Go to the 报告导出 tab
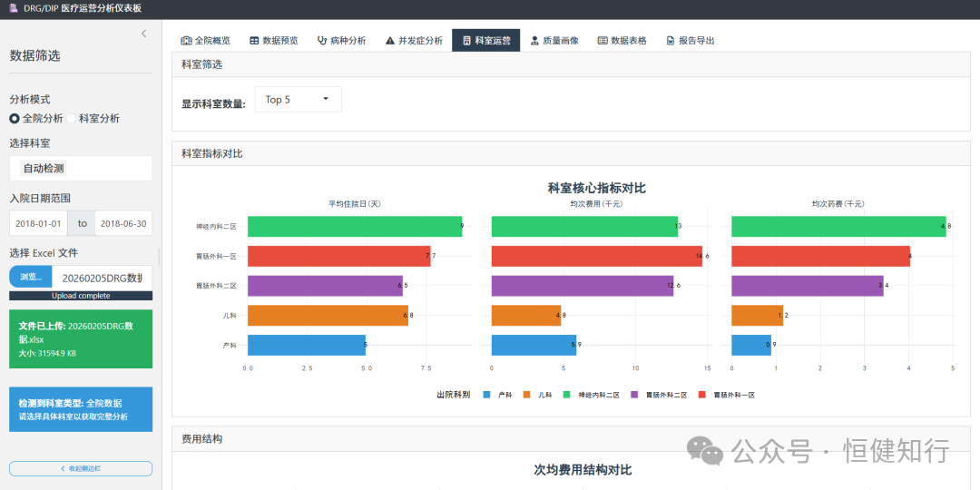980x490 pixels. pos(690,41)
